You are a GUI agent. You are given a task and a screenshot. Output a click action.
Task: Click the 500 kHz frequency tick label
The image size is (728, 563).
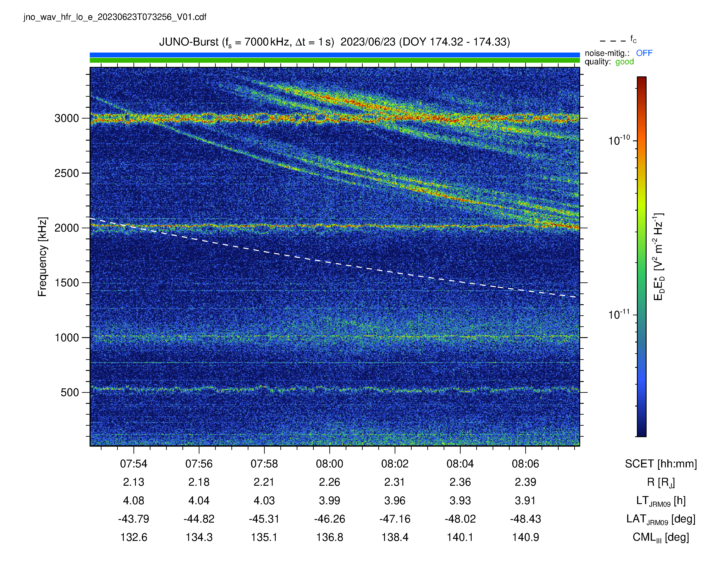click(x=70, y=392)
